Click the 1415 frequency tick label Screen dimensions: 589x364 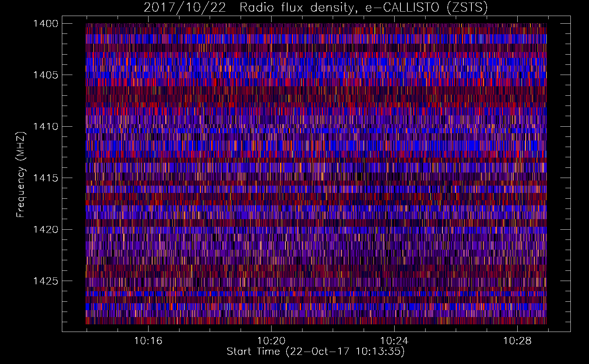(46, 178)
